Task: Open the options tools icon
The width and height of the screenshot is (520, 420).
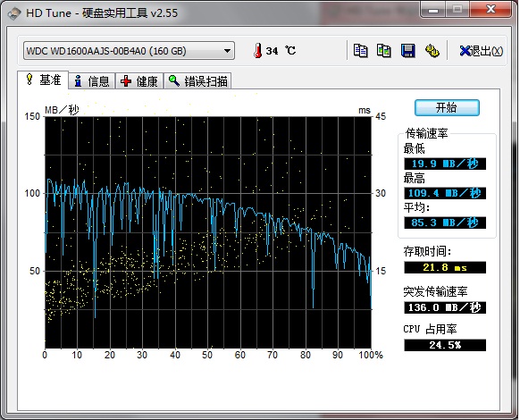Action: tap(432, 51)
